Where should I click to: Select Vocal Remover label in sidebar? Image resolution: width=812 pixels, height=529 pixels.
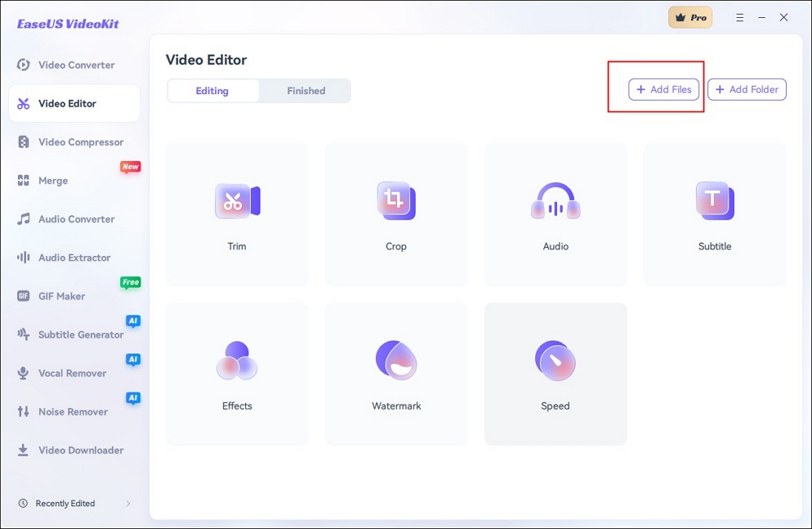(72, 373)
